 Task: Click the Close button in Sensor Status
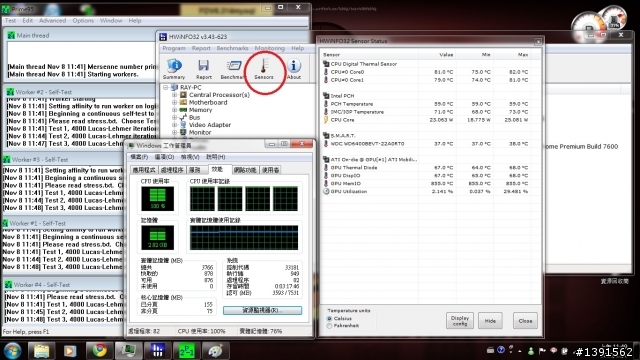[x=525, y=321]
